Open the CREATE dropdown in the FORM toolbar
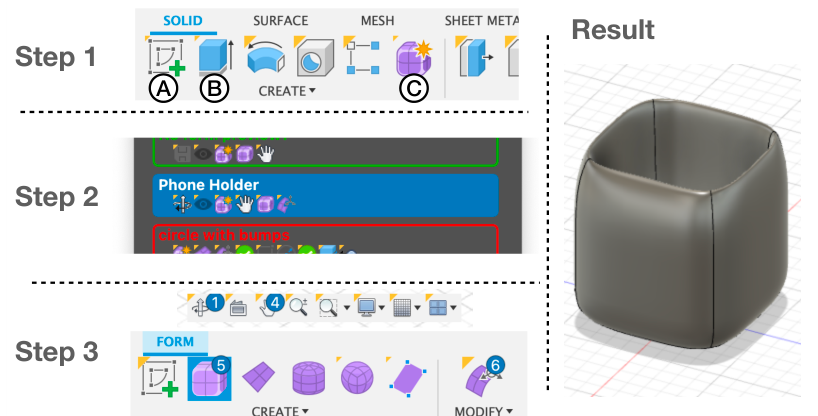The height and width of the screenshot is (416, 818). click(280, 410)
